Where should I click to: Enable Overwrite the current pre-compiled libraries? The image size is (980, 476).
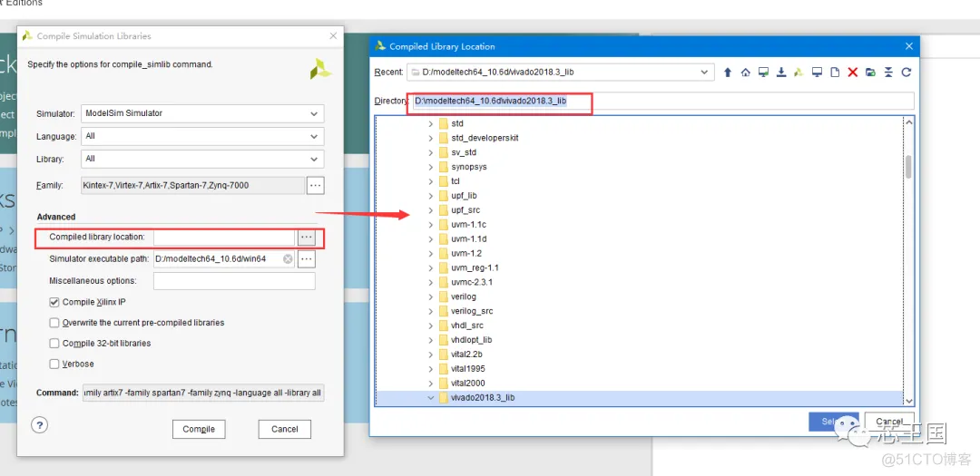pyautogui.click(x=54, y=323)
